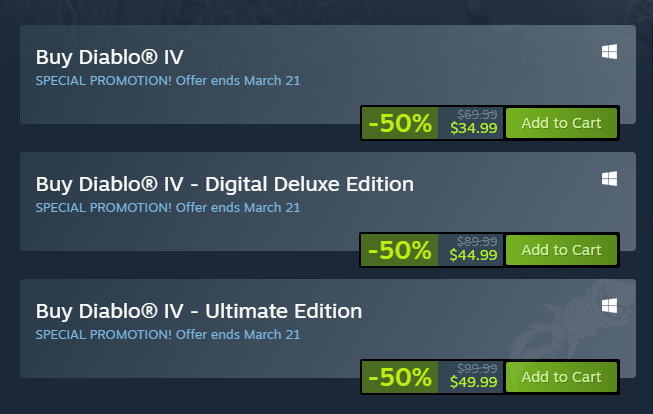Click the crossed-out $89.99 original price
The image size is (653, 414).
[x=477, y=241]
